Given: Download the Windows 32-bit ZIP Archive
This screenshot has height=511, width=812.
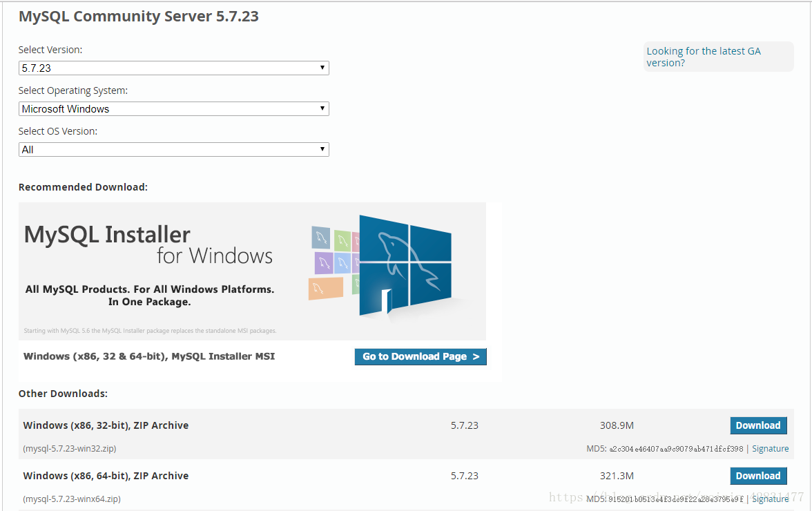Looking at the screenshot, I should 759,425.
